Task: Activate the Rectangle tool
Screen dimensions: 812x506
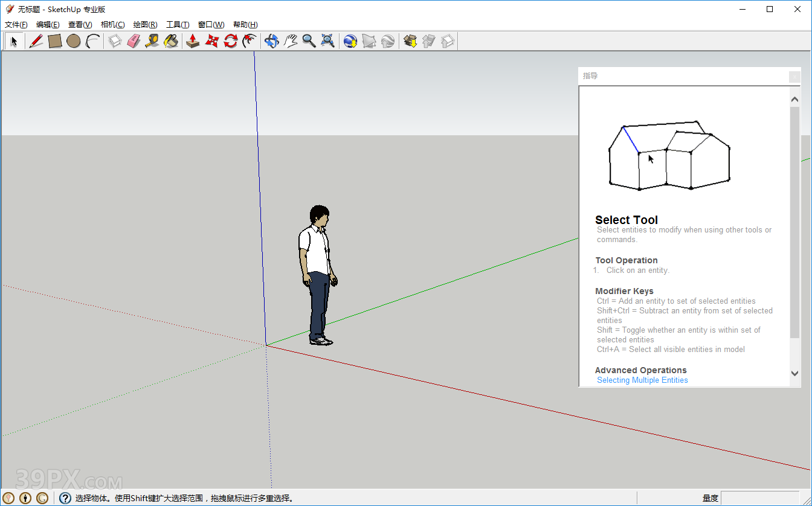Action: click(54, 41)
